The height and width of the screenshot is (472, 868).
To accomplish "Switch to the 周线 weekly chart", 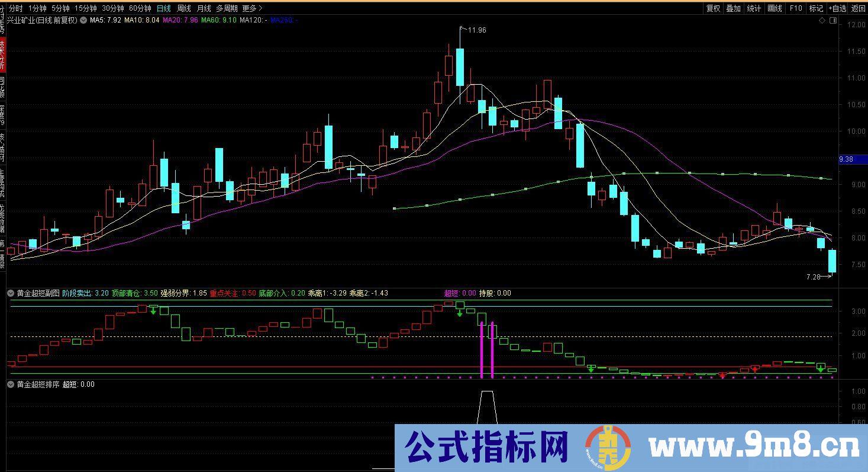I will click(184, 8).
